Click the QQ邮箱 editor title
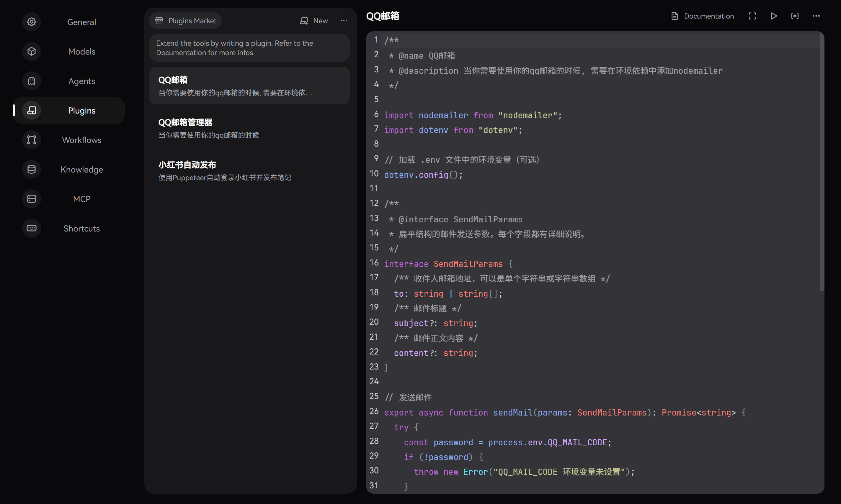 [x=383, y=16]
